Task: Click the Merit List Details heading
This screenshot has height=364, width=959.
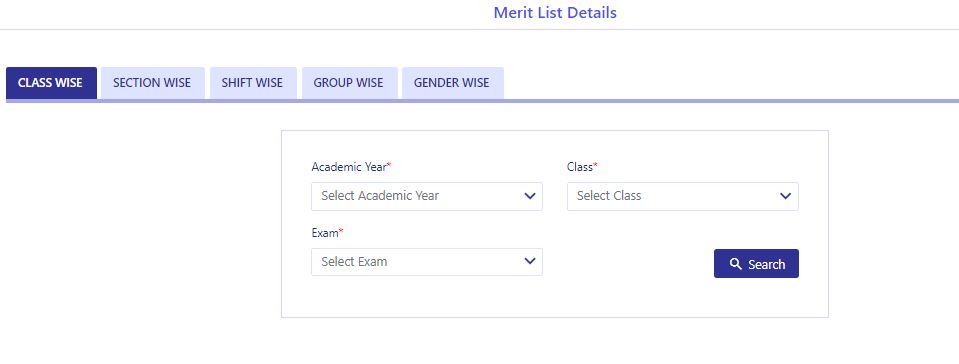Action: [x=555, y=12]
